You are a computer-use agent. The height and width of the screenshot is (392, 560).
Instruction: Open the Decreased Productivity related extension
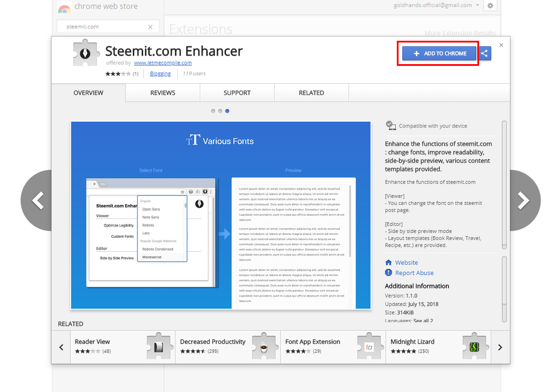pyautogui.click(x=228, y=347)
